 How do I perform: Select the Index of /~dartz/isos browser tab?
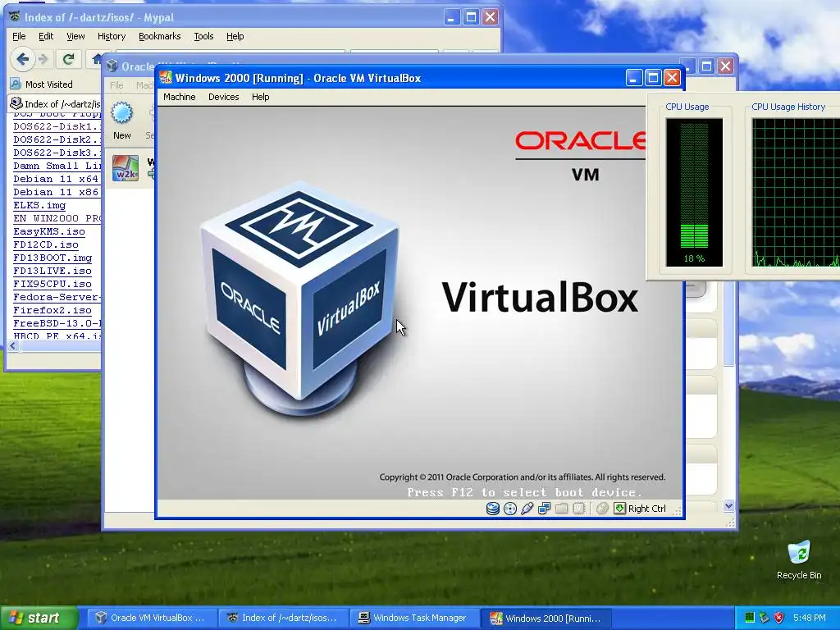55,104
